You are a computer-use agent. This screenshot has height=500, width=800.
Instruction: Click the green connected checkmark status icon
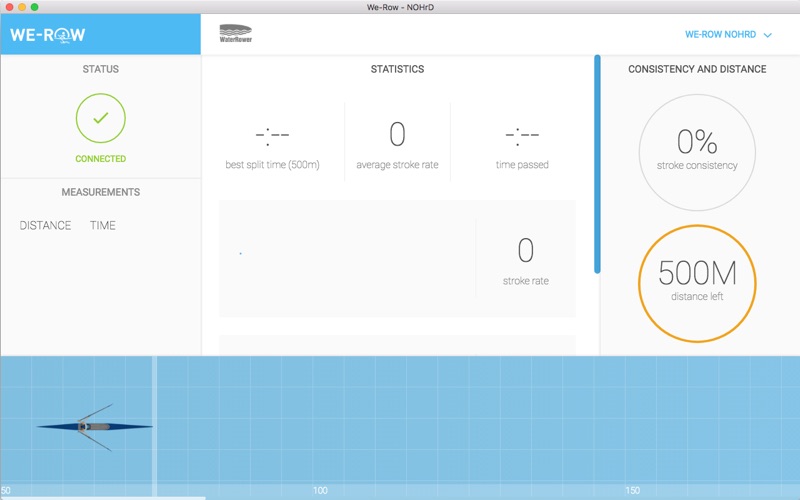pyautogui.click(x=101, y=118)
